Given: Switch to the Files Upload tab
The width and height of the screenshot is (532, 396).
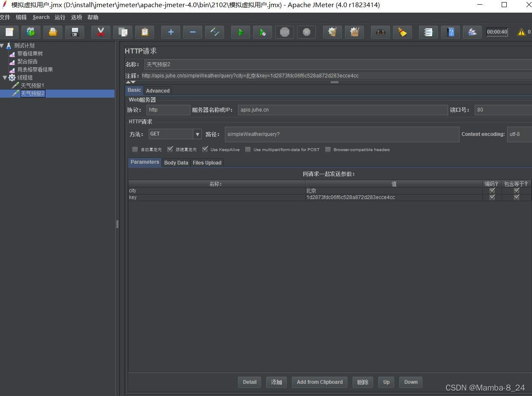Looking at the screenshot, I should [x=207, y=162].
